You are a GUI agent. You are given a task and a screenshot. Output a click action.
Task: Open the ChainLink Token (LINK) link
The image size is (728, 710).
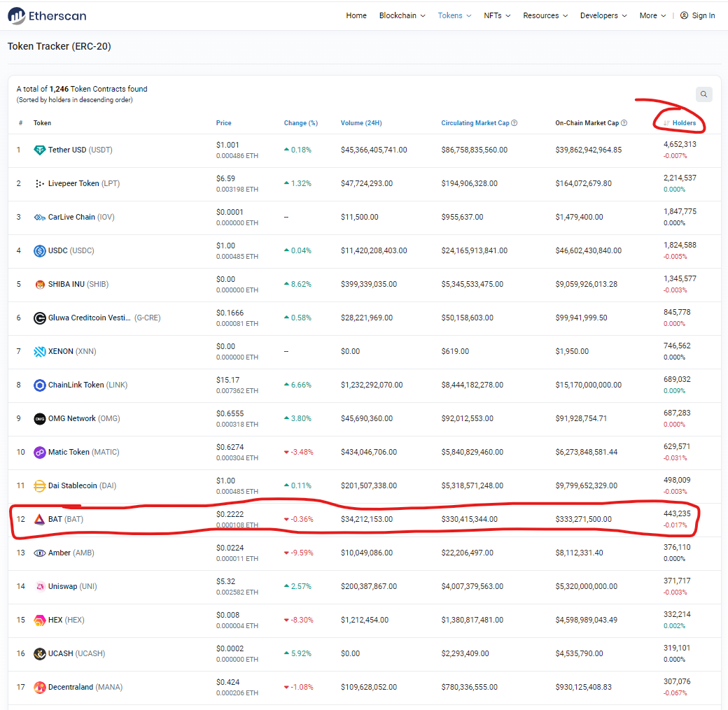pos(87,385)
